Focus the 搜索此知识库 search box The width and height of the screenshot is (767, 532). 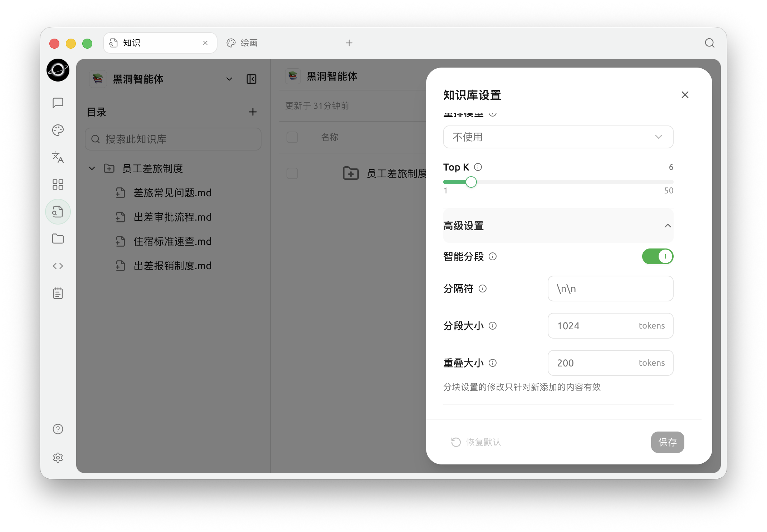coord(173,139)
